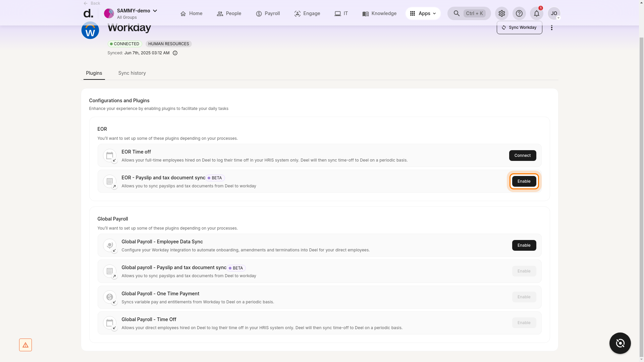Click the warning triangle icon
Viewport: 644px width, 362px height.
coord(25,345)
